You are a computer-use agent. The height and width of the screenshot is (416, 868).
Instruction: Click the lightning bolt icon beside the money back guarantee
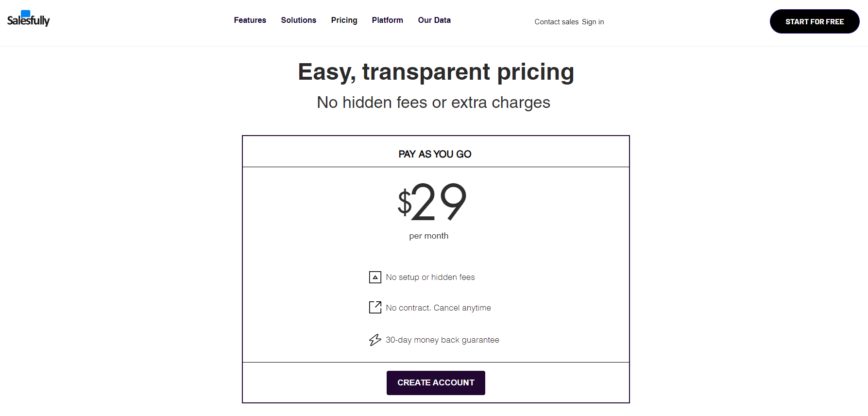(374, 340)
